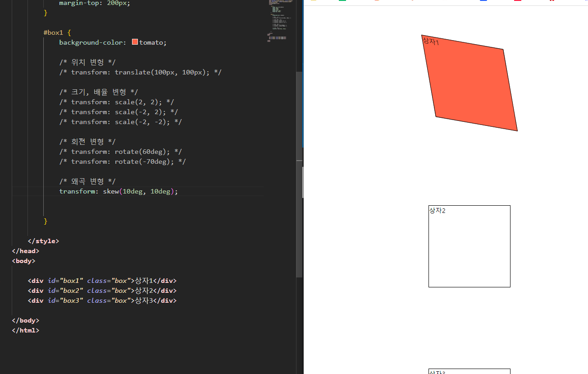The height and width of the screenshot is (374, 588).
Task: Click the "/* 회전 변형 */" comment
Action: click(x=87, y=142)
